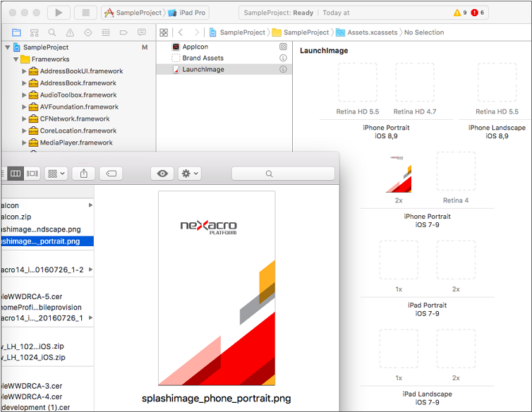Click the yellow warnings indicator showing 9
Screen dimensions: 532x412
(461, 13)
